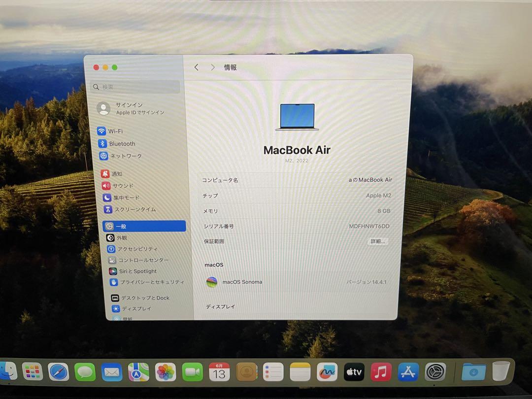This screenshot has width=532, height=399.
Task: Open Wi-Fi settings in sidebar
Action: (110, 131)
